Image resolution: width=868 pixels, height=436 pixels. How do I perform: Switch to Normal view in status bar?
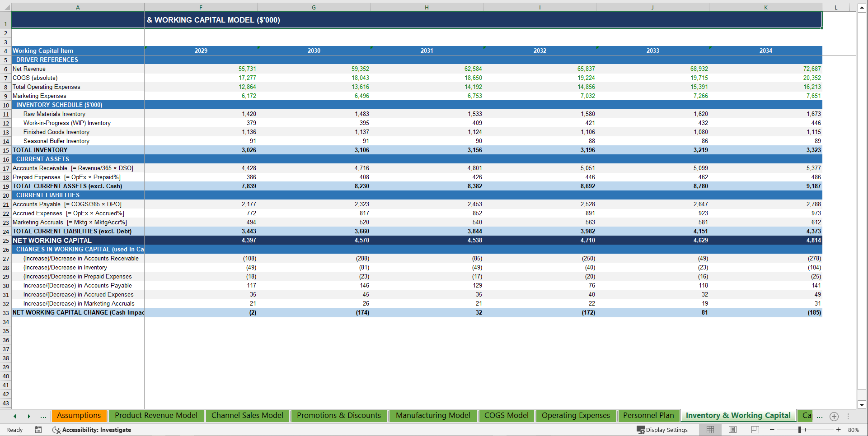(x=710, y=430)
